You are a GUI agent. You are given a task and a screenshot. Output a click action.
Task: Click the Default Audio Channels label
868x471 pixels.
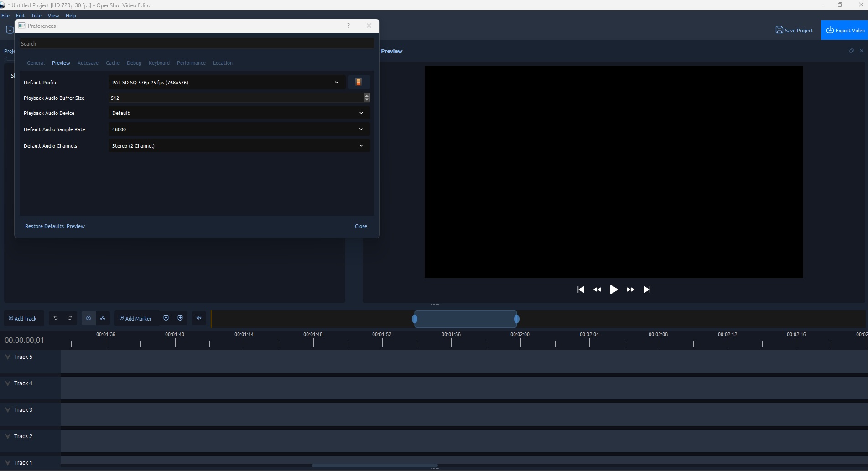pos(50,146)
